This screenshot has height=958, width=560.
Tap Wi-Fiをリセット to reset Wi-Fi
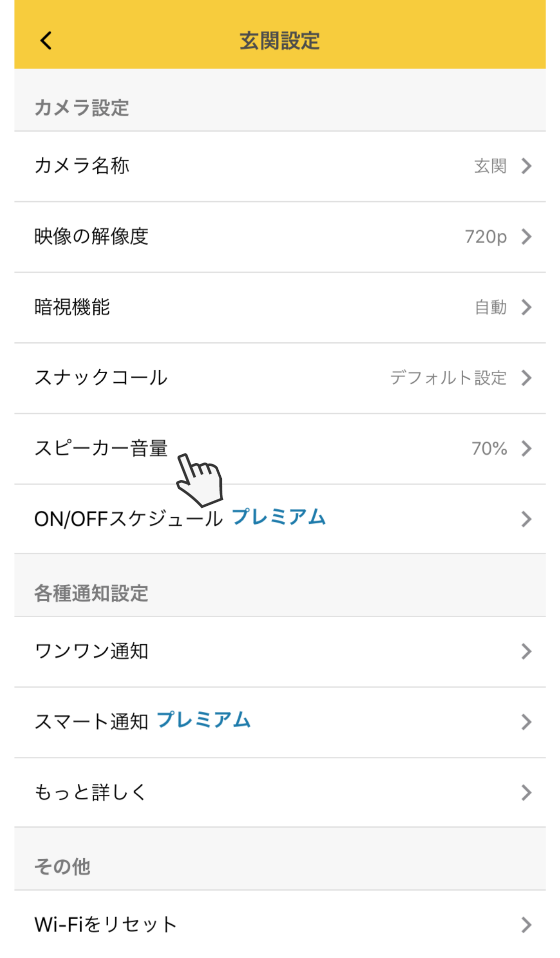(x=106, y=925)
